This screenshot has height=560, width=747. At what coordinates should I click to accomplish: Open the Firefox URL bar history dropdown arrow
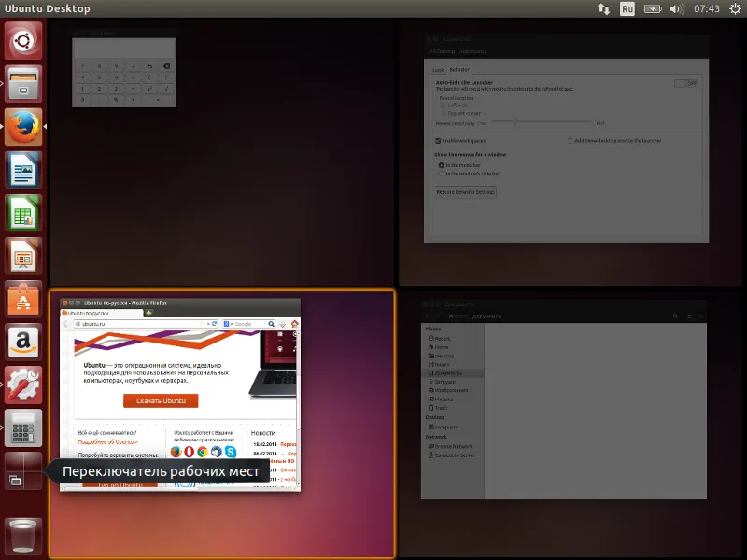208,324
